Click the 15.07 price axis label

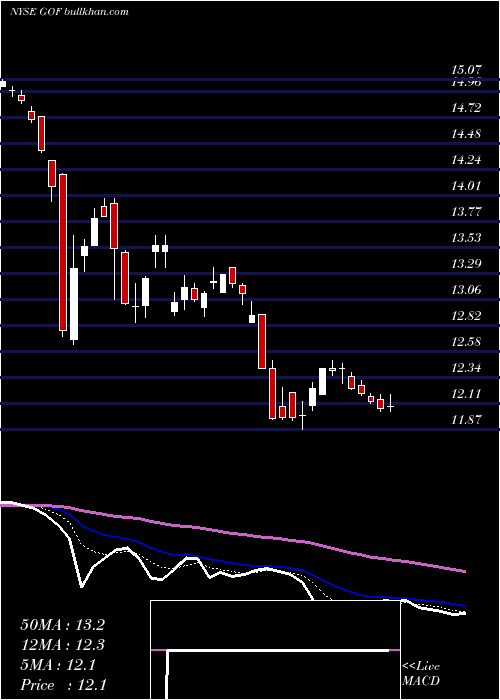467,70
